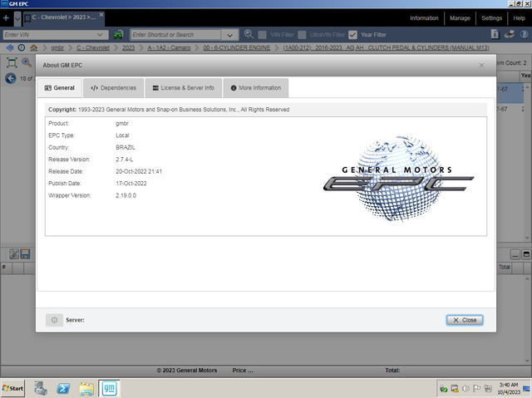Click the printer icon in toolbar
Viewport: 532px width, 398px height.
pos(510,34)
